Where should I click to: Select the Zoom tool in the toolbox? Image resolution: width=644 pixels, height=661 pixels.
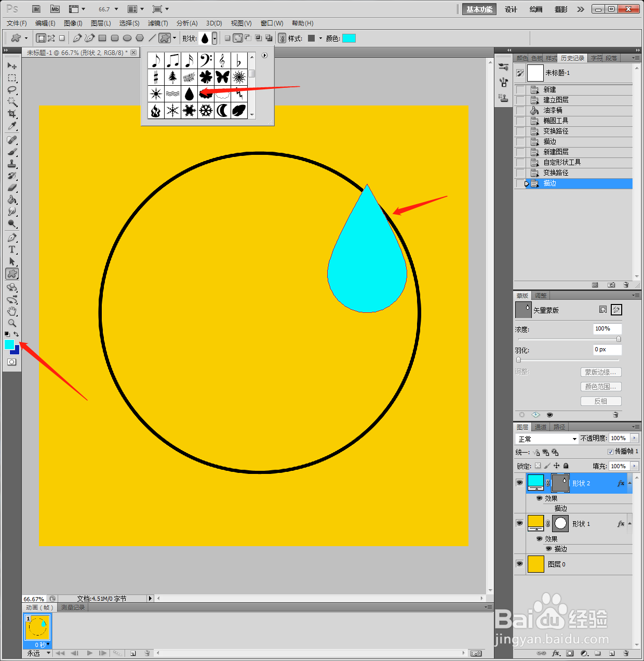[x=12, y=323]
